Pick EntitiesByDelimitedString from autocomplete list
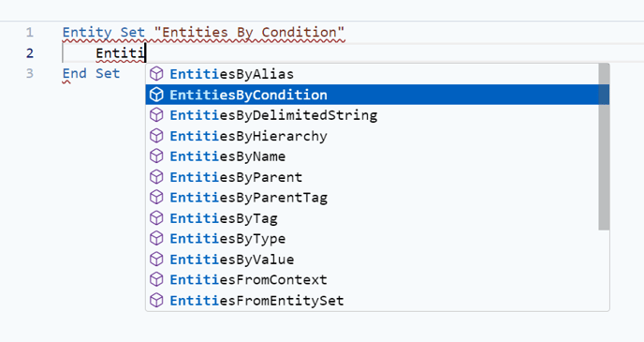The width and height of the screenshot is (644, 342). [373, 115]
